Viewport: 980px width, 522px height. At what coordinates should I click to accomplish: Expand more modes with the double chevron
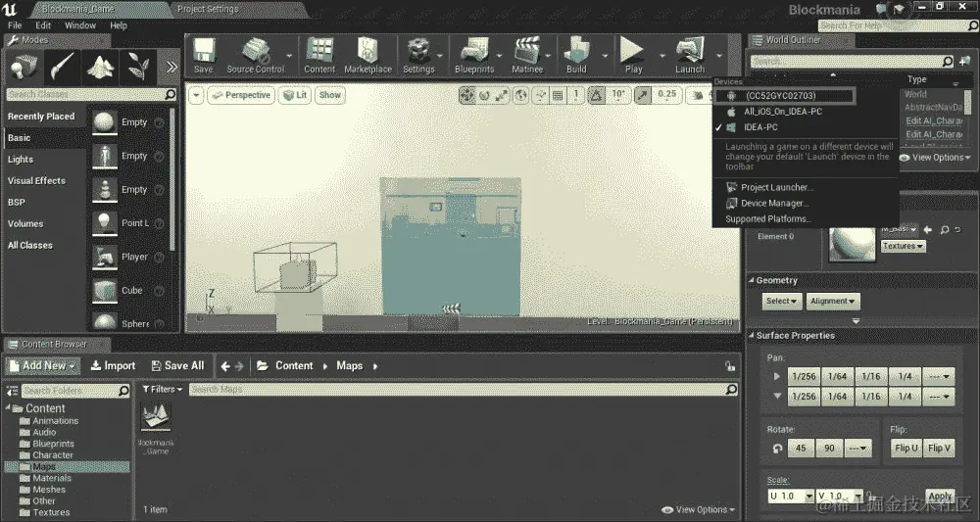coord(171,67)
